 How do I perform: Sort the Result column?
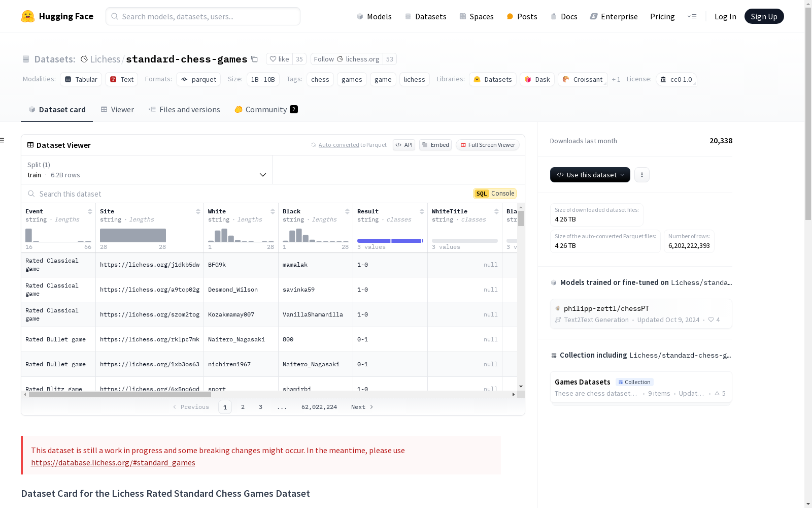[422, 211]
